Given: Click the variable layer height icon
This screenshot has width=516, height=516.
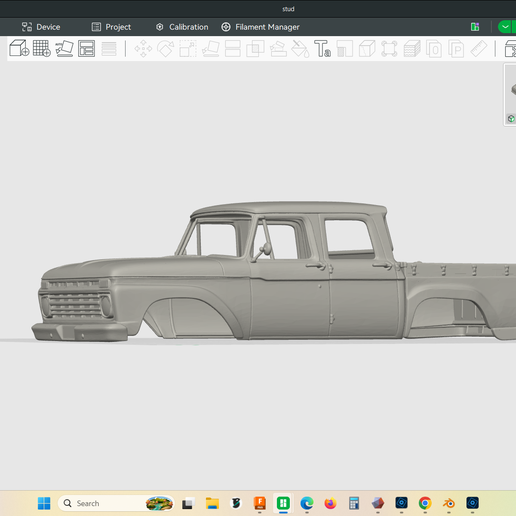Looking at the screenshot, I should tap(109, 49).
